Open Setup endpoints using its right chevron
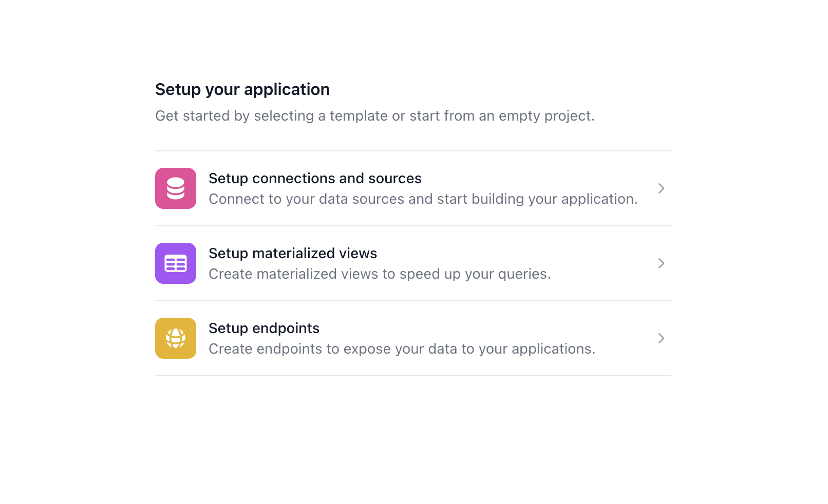Viewport: 828px width, 504px height. (661, 338)
